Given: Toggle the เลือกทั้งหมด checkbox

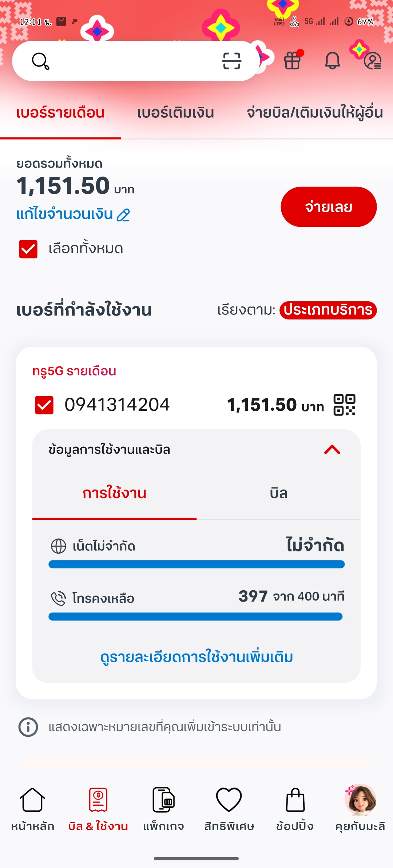Looking at the screenshot, I should click(28, 249).
